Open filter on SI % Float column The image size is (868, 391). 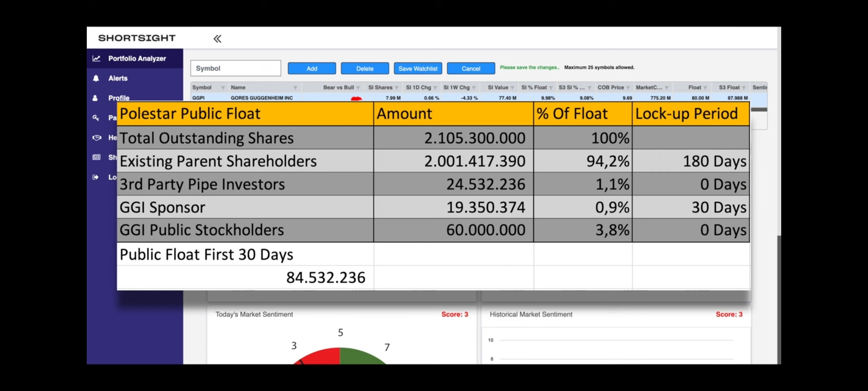click(551, 88)
